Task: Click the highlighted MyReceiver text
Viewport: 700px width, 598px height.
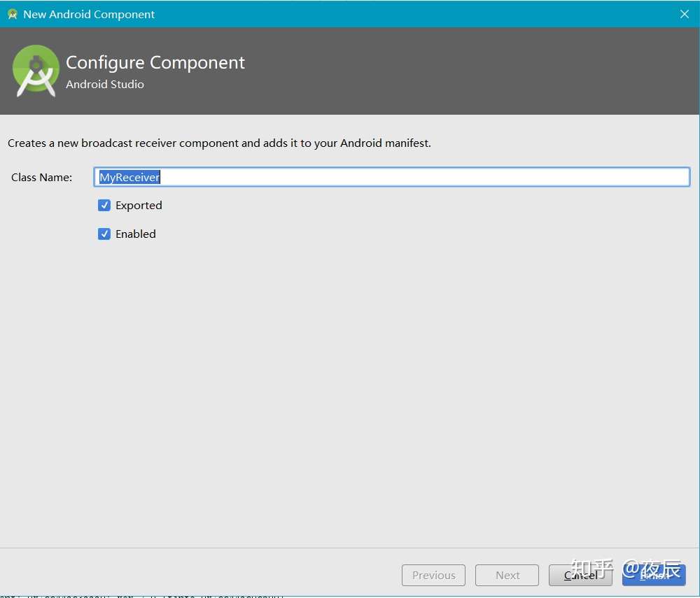Action: coord(129,177)
